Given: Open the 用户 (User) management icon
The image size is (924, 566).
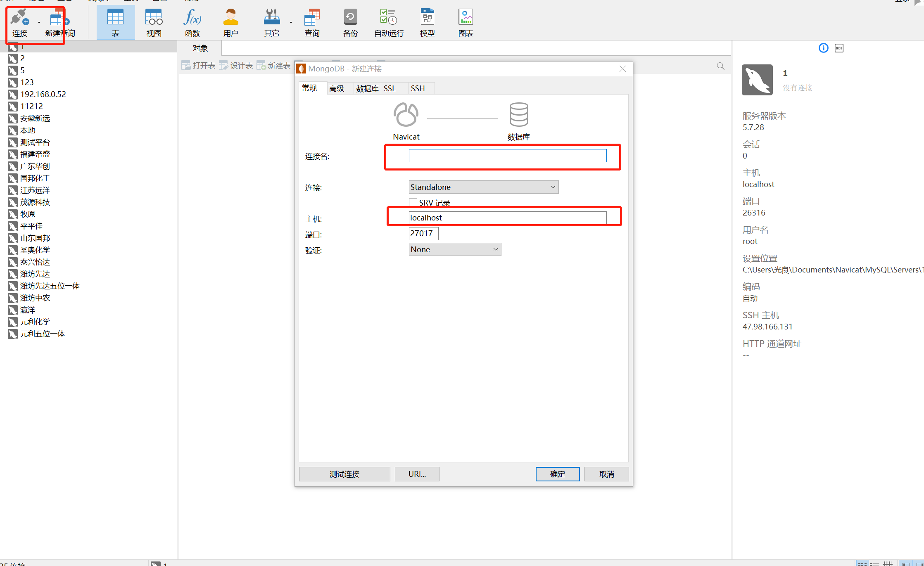Looking at the screenshot, I should click(x=230, y=23).
